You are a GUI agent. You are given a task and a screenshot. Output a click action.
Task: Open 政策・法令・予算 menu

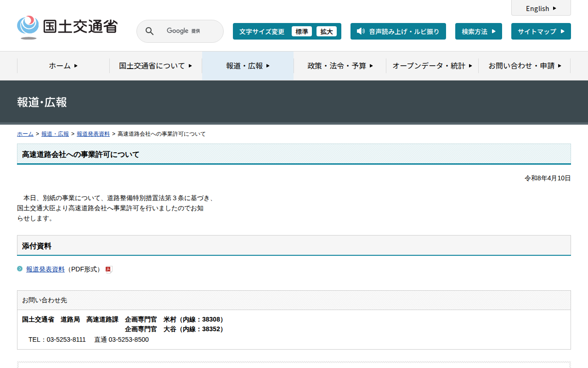pyautogui.click(x=340, y=66)
